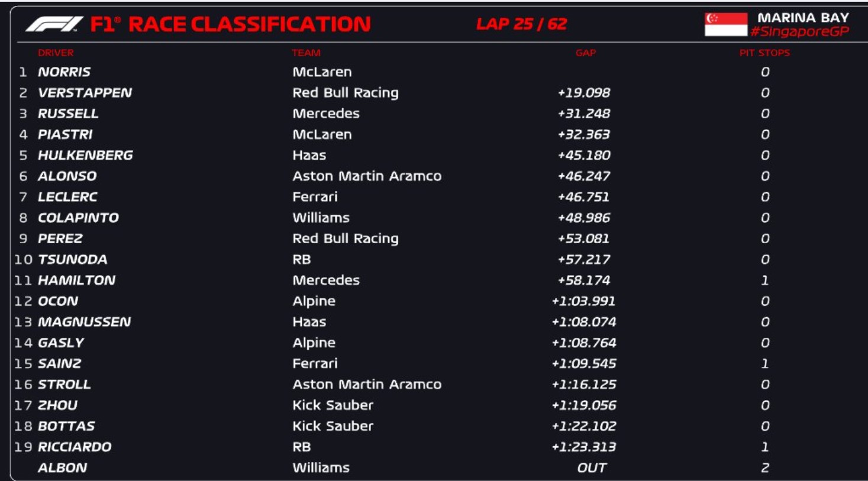
Task: Select the TEAM column header
Action: [x=306, y=53]
